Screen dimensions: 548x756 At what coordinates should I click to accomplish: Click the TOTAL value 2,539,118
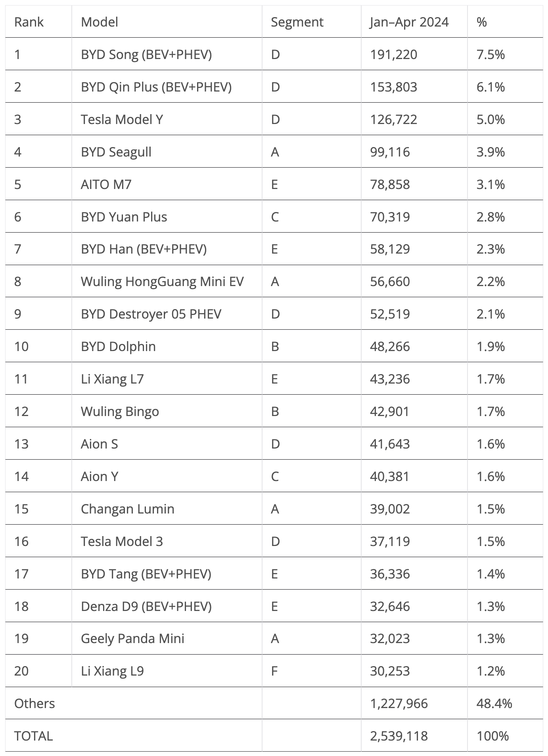(x=399, y=736)
